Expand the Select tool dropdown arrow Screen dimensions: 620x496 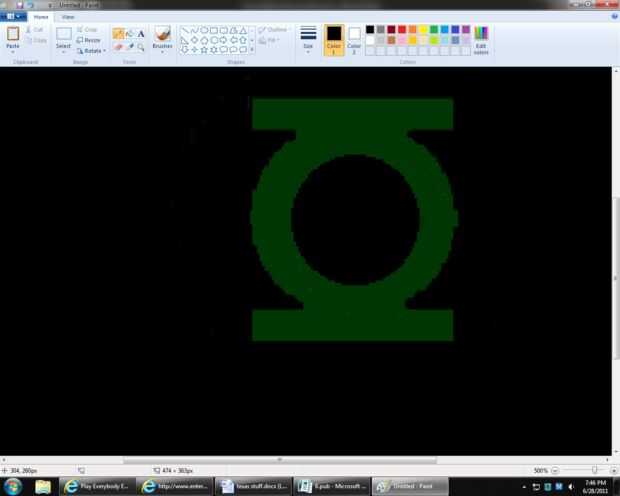[x=63, y=52]
